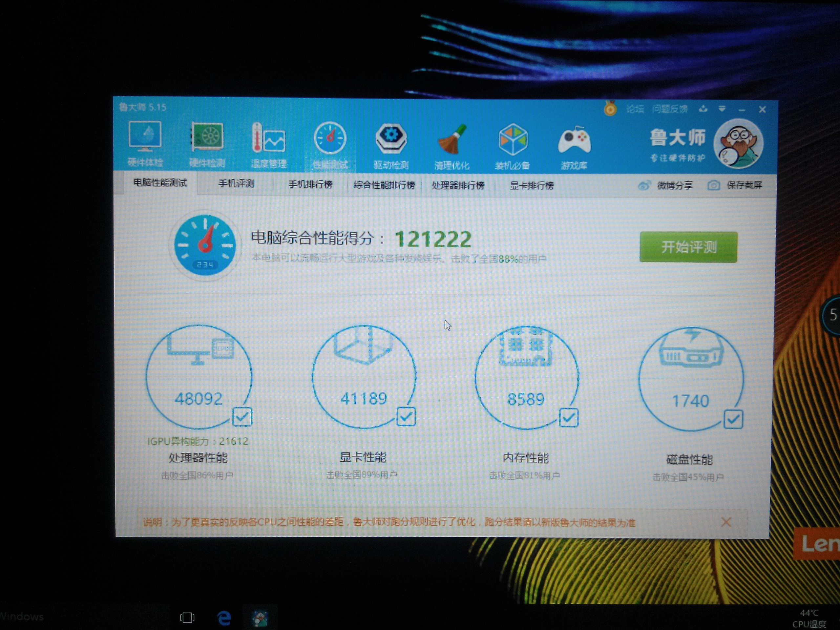Click the gold medal icon in title bar
Viewport: 840px width, 630px height.
pyautogui.click(x=610, y=108)
